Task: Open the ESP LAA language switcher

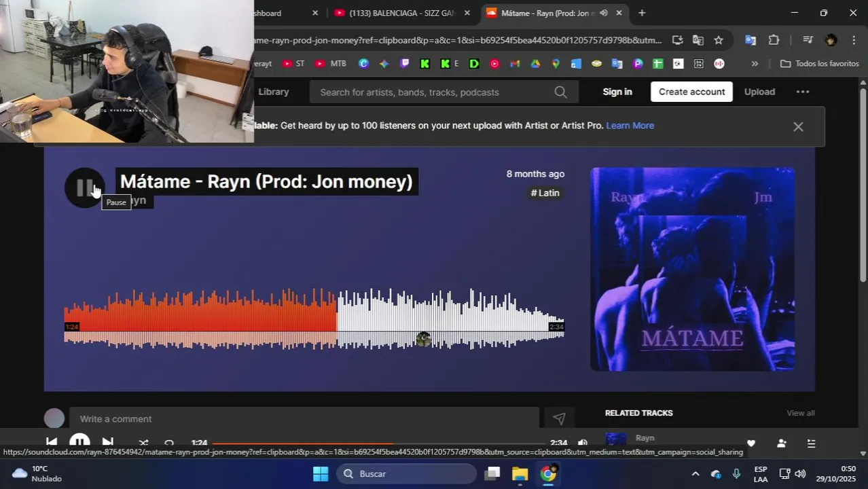Action: (x=761, y=474)
